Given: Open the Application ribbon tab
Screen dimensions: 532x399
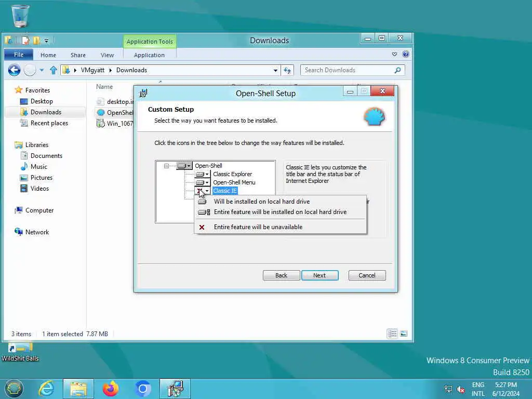Looking at the screenshot, I should click(149, 55).
